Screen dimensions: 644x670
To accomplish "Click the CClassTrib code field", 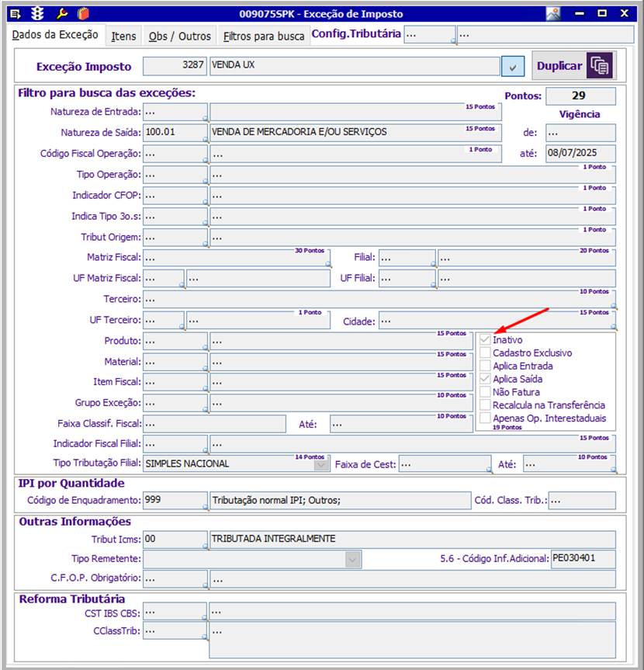I will tap(175, 630).
